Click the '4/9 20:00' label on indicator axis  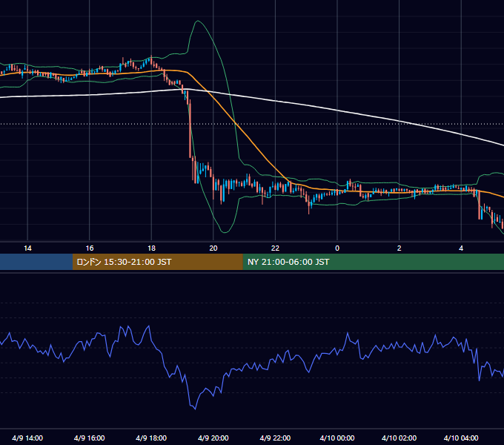click(x=213, y=438)
